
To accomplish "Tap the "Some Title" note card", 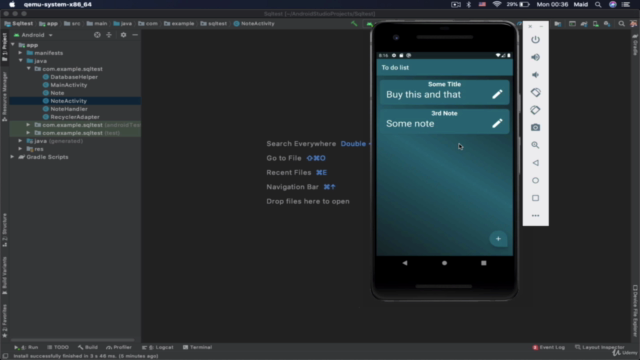I will point(444,92).
